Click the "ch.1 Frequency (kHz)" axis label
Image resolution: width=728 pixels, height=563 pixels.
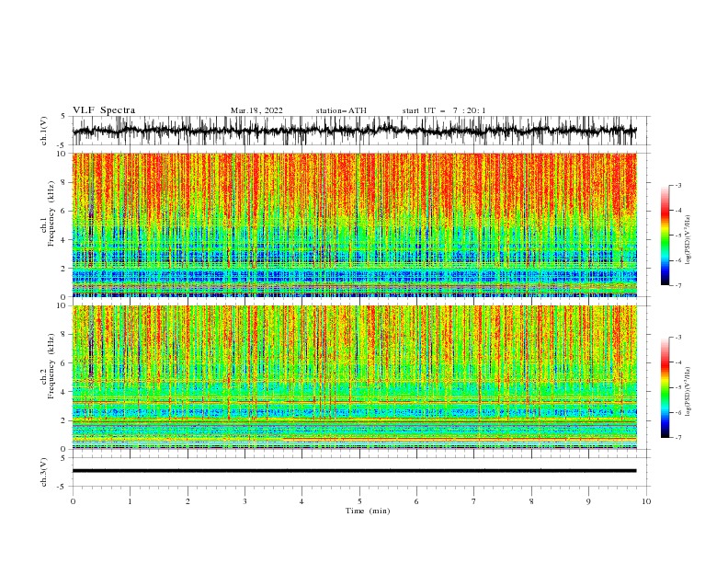[48, 212]
